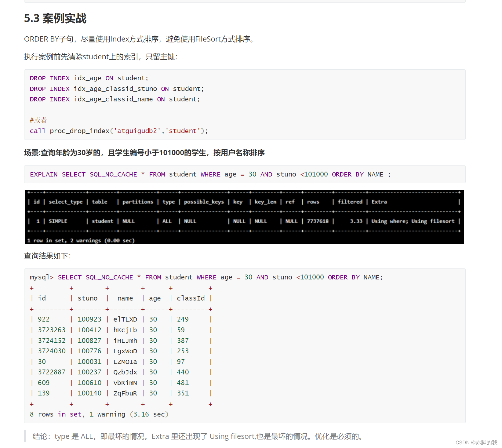
Task: Click the DROP INDEX idx_age_classid_name line
Action: [x=115, y=99]
